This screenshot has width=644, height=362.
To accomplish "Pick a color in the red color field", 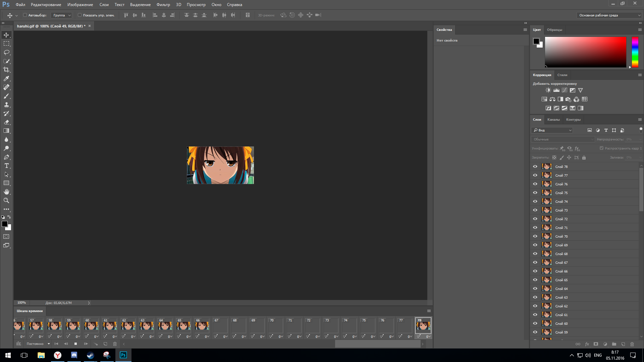I will (585, 52).
